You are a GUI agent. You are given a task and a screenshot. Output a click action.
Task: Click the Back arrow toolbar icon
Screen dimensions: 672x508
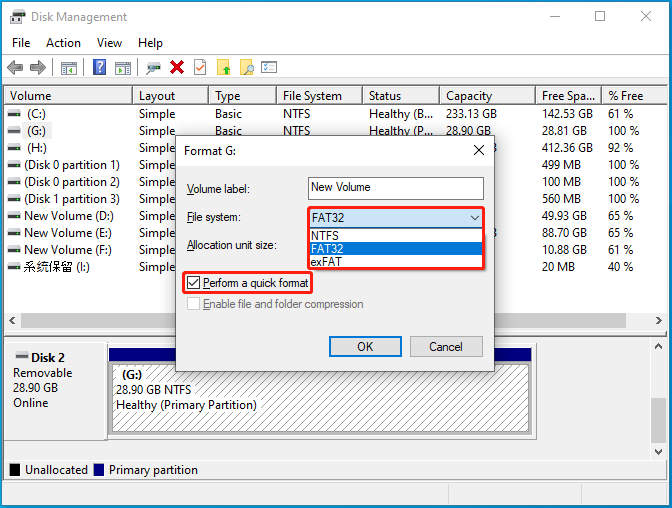pyautogui.click(x=15, y=67)
